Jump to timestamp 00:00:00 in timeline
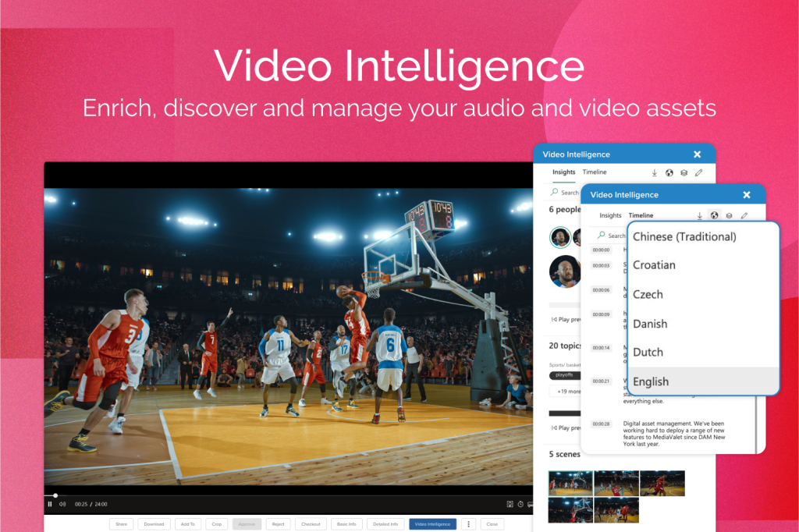Screen dimensions: 799x532 pos(602,250)
